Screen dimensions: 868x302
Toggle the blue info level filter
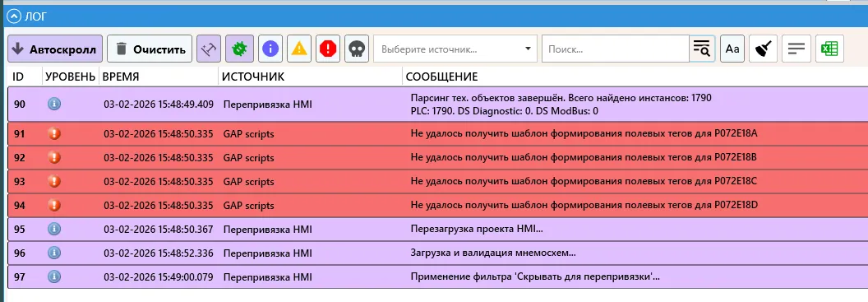(x=270, y=49)
